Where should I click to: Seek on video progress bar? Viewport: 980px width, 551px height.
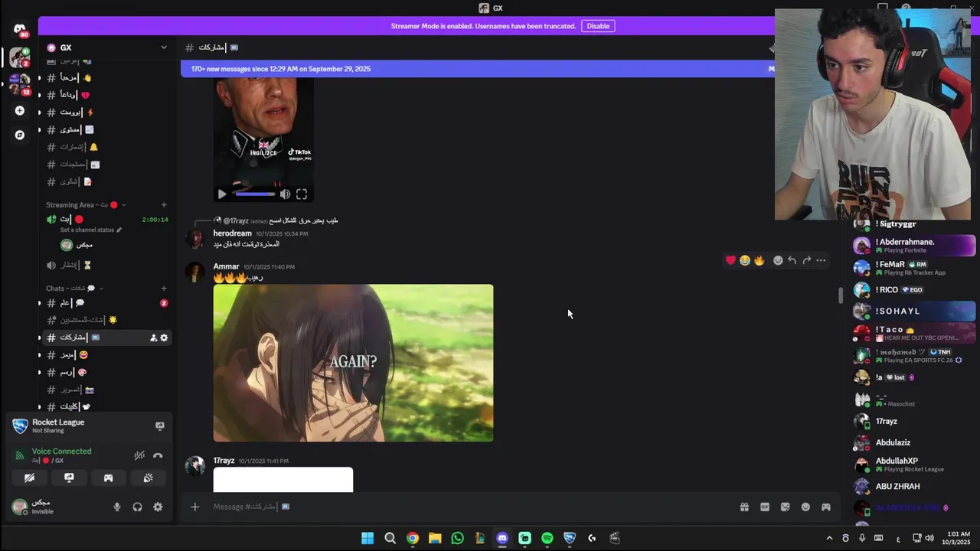[x=254, y=194]
